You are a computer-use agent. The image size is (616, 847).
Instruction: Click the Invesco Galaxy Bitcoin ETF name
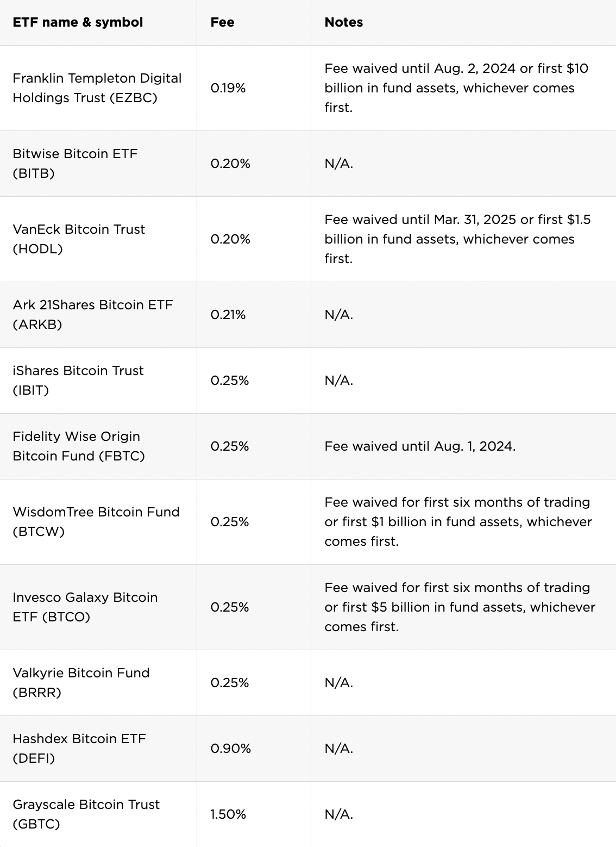85,607
